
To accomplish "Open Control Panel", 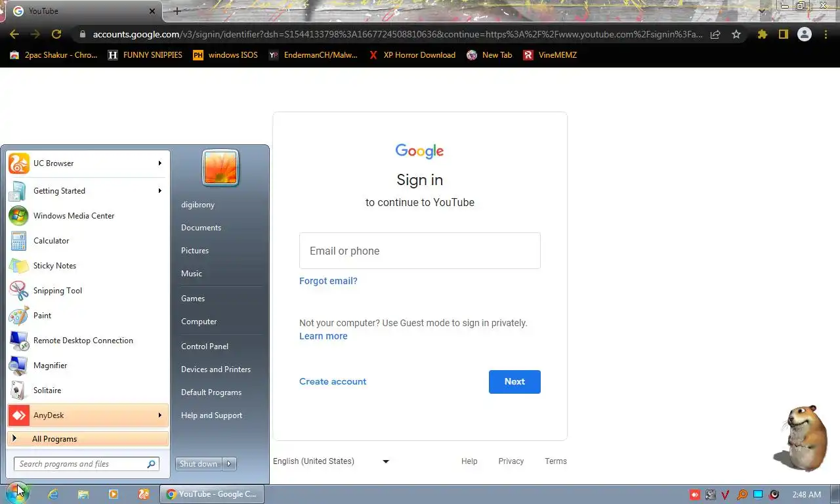I will [x=205, y=346].
